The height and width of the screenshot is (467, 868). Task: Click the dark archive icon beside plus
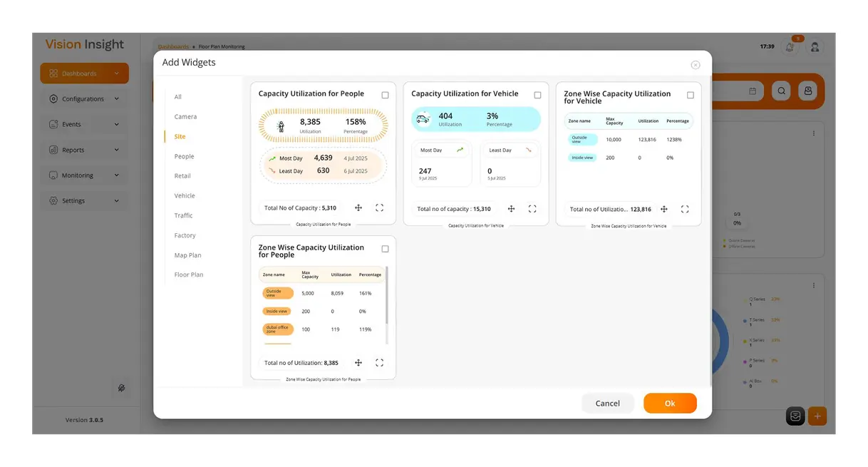795,416
